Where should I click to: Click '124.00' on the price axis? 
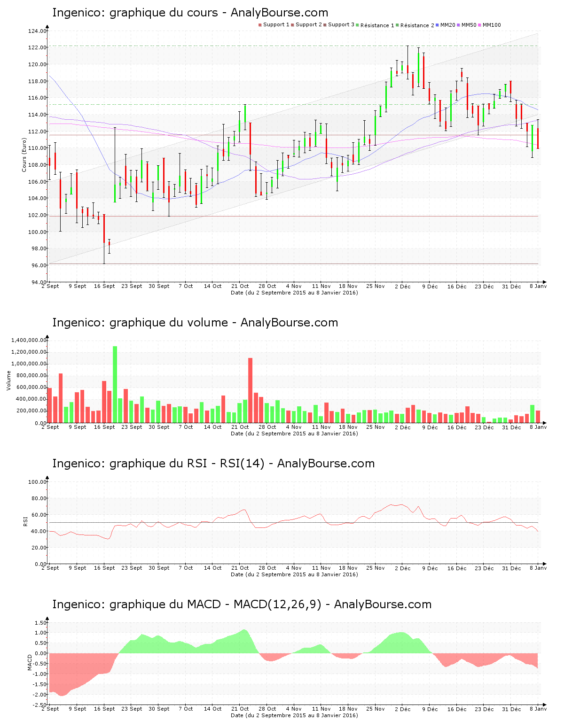click(37, 31)
